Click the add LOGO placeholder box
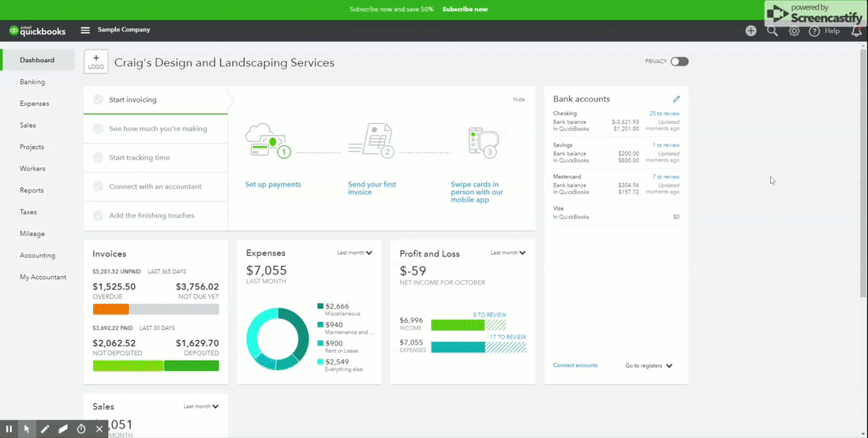868x438 pixels. click(96, 62)
